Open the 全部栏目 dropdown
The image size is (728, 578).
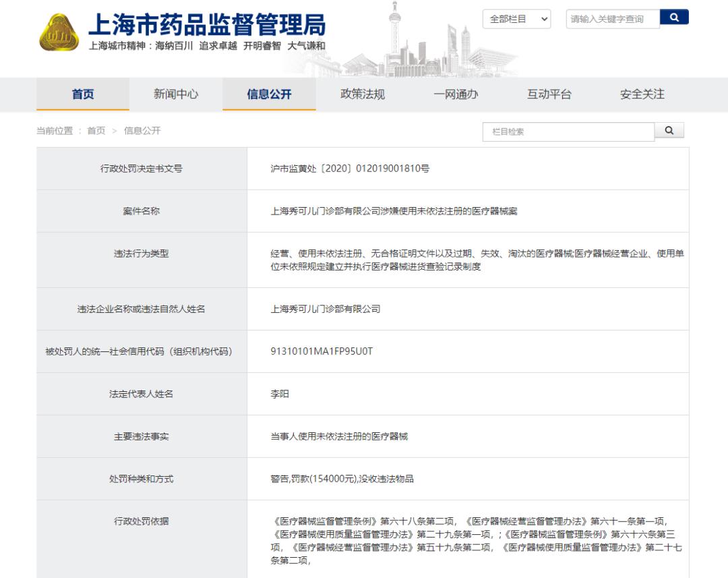tap(516, 18)
